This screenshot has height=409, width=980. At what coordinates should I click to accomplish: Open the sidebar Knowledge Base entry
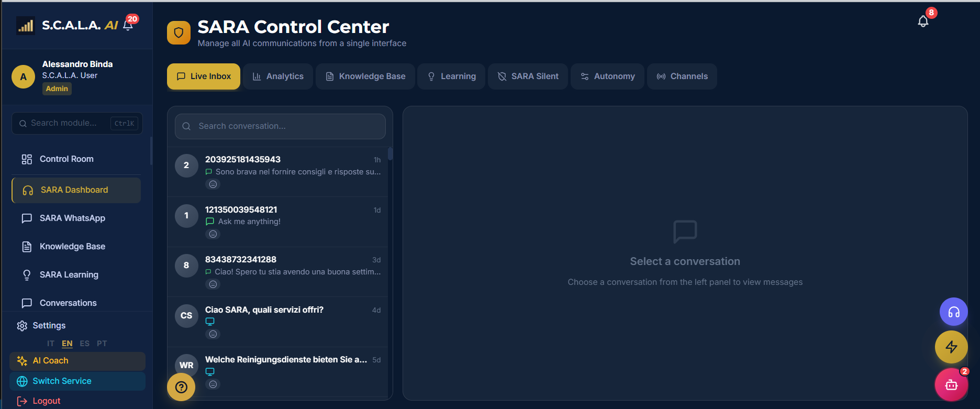[76, 247]
